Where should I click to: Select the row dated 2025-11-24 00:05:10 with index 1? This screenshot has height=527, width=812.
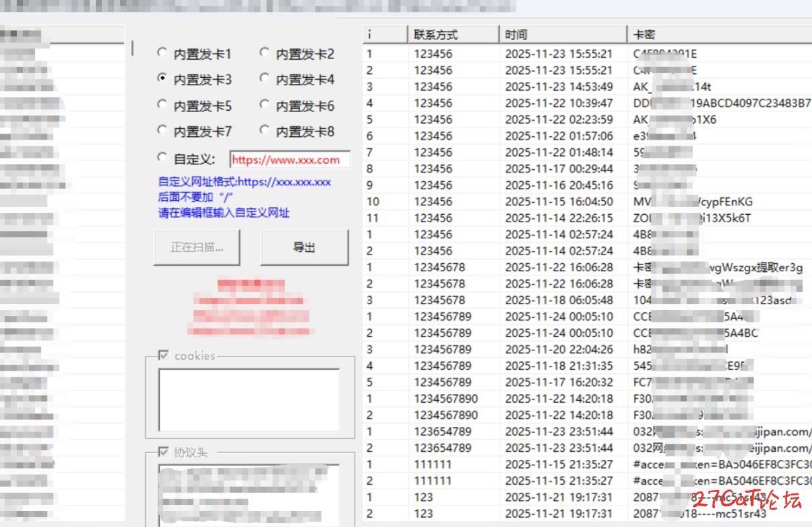[558, 316]
